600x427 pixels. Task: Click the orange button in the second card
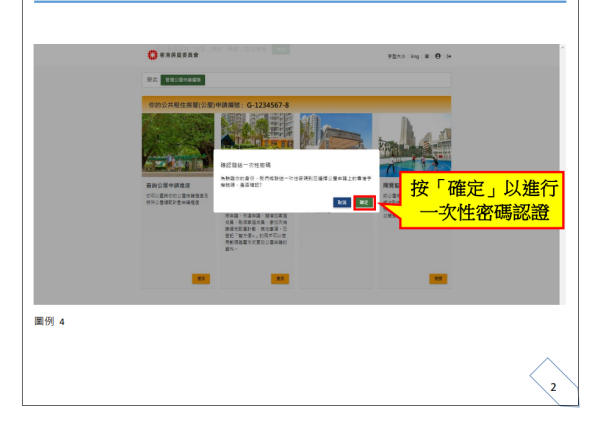(280, 279)
